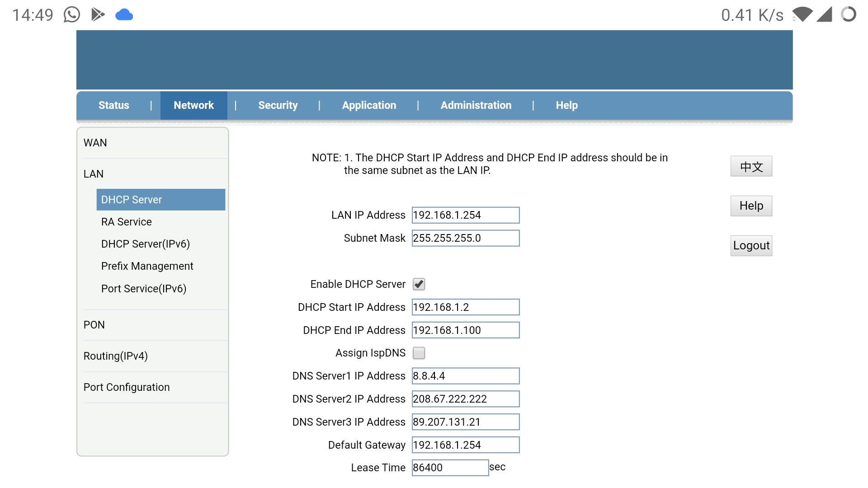The height and width of the screenshot is (488, 868).
Task: Tap the WhatsApp status bar icon
Action: (x=71, y=15)
